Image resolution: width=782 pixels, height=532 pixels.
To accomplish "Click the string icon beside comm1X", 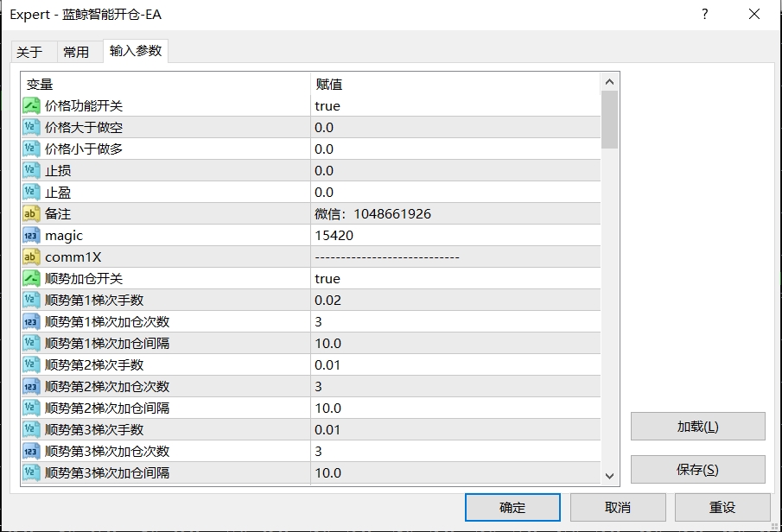I will [x=29, y=256].
